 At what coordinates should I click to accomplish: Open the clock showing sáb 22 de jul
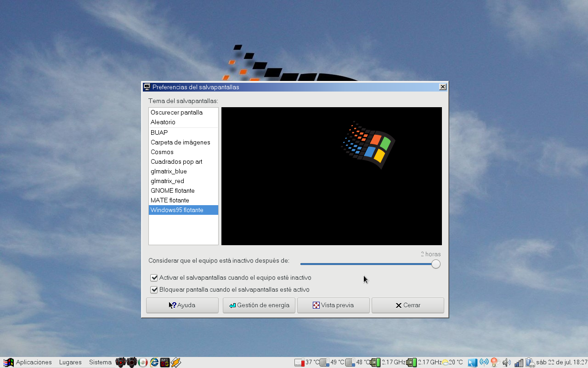(x=561, y=362)
